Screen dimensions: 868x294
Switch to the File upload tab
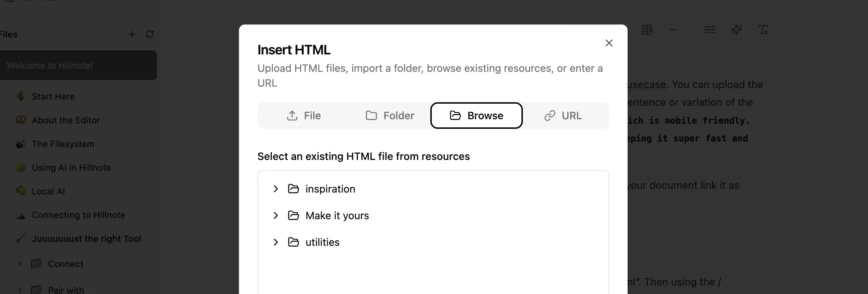(304, 116)
